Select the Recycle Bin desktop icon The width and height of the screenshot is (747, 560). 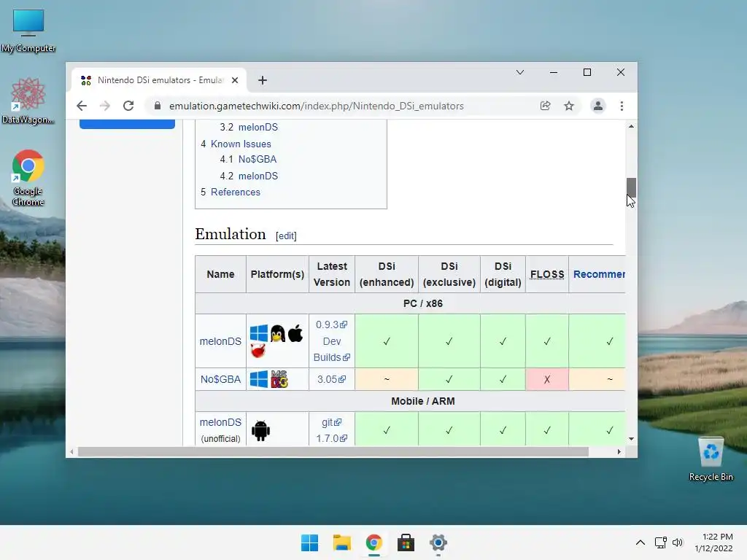point(711,459)
